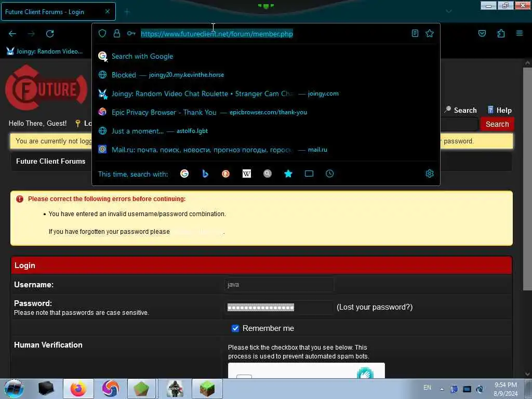Pick the Epic Privacy Browser Thank You suggestion

tap(265, 112)
